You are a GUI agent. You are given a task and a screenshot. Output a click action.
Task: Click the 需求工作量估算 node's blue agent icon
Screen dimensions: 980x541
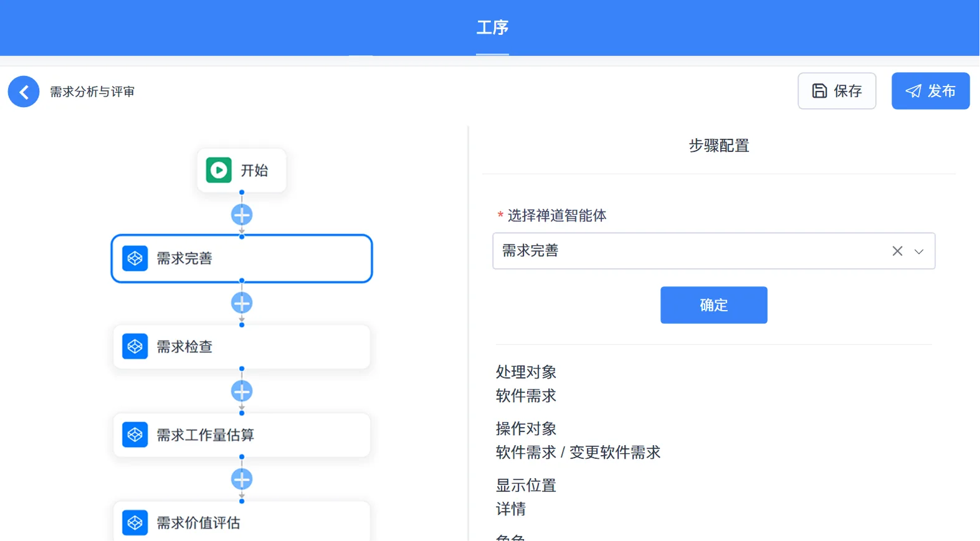pyautogui.click(x=135, y=435)
